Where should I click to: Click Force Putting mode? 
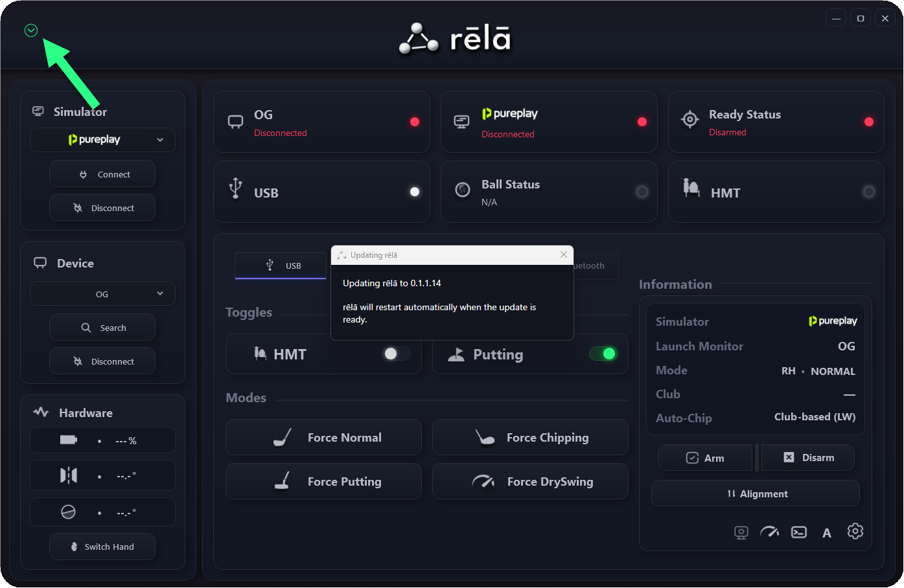tap(323, 481)
